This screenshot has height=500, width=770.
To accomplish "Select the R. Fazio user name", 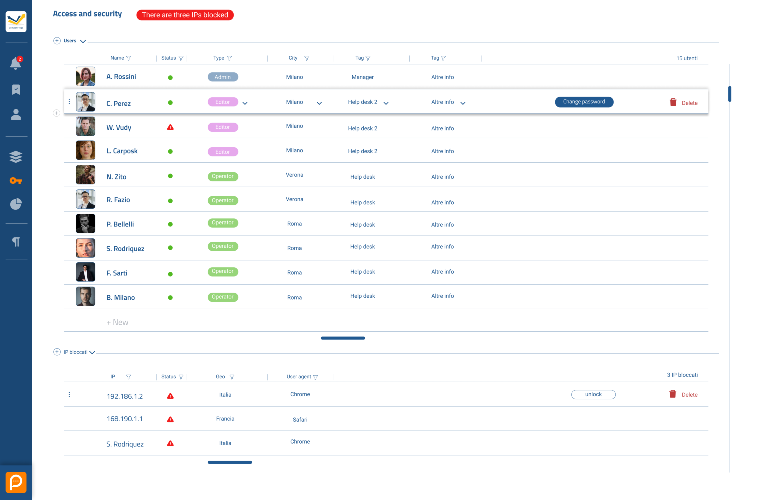I will [x=118, y=200].
